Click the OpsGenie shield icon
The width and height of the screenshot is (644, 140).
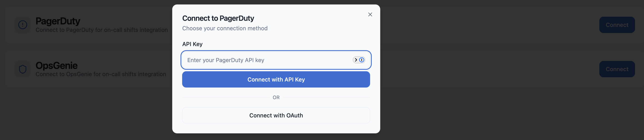point(23,69)
